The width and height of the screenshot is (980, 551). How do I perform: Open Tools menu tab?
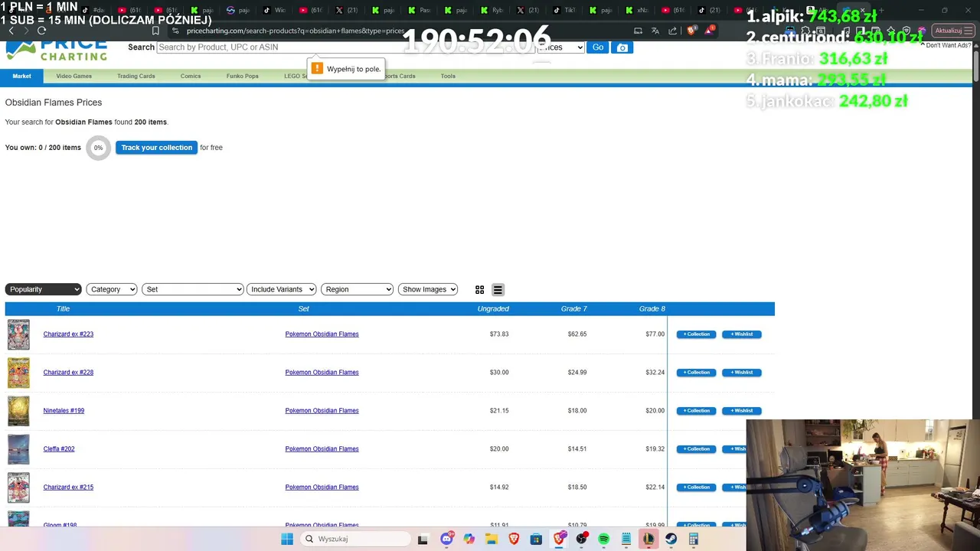[448, 76]
